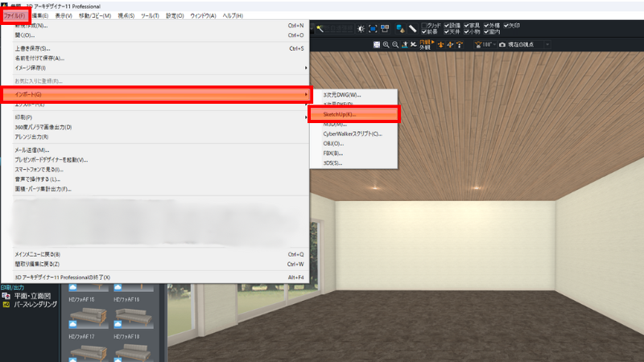Open the ヘルプ(H) menu
This screenshot has height=362, width=644.
tap(233, 15)
